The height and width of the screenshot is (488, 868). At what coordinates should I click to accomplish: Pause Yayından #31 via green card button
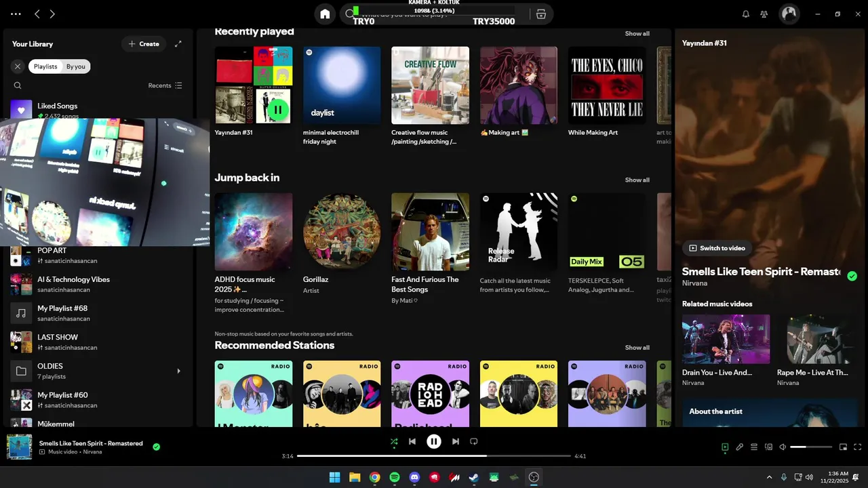(277, 110)
